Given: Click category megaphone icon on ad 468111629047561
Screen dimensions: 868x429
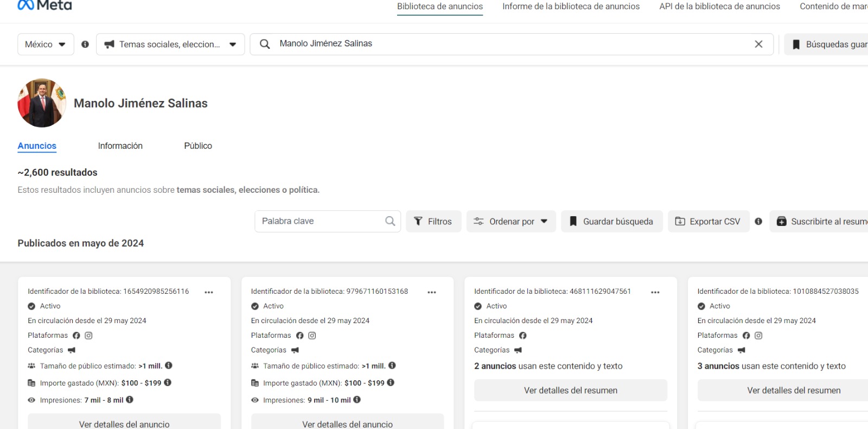Looking at the screenshot, I should click(518, 350).
